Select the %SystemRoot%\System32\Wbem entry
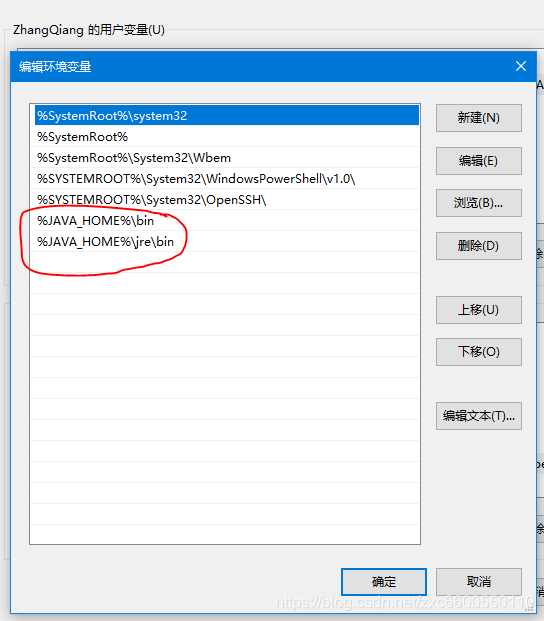 point(225,158)
